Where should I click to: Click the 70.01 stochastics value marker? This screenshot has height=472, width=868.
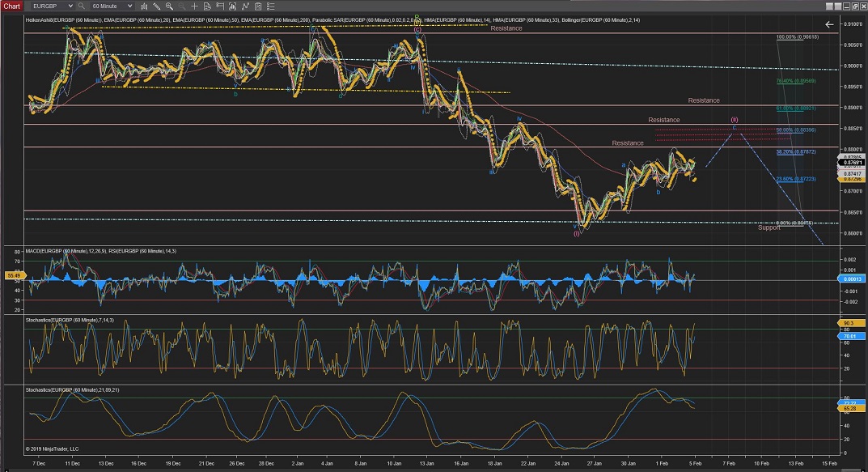click(849, 336)
